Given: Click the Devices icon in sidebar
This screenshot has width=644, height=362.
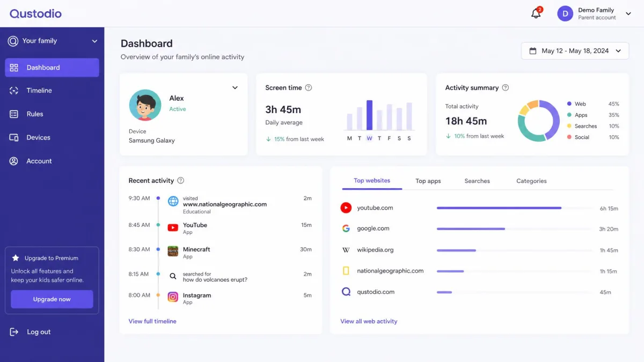Looking at the screenshot, I should 14,138.
